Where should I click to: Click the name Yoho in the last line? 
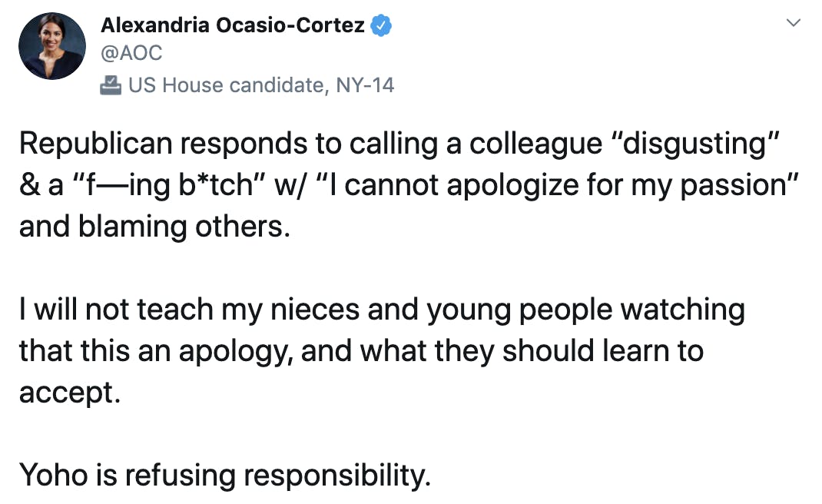54,475
